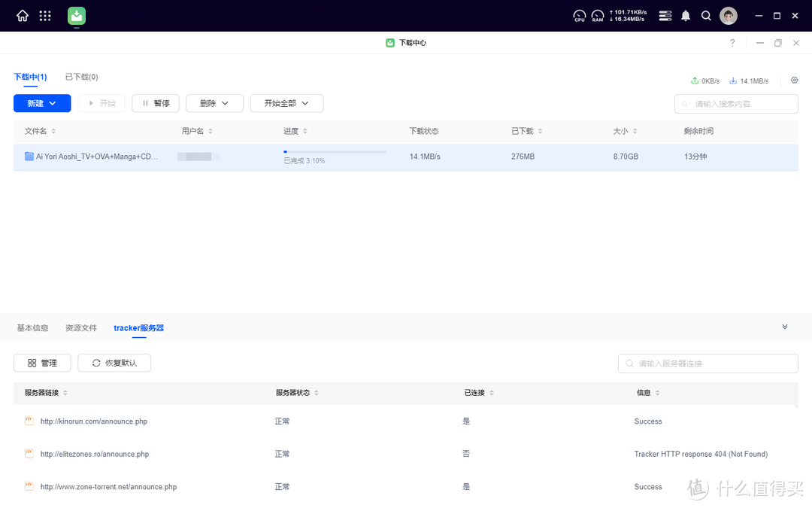
Task: Click the home icon in top bar
Action: [x=23, y=16]
